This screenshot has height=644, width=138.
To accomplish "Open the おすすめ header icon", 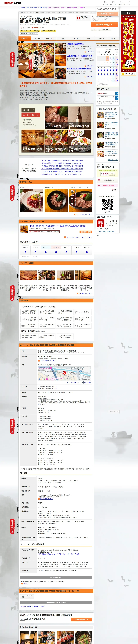I will (106, 3).
